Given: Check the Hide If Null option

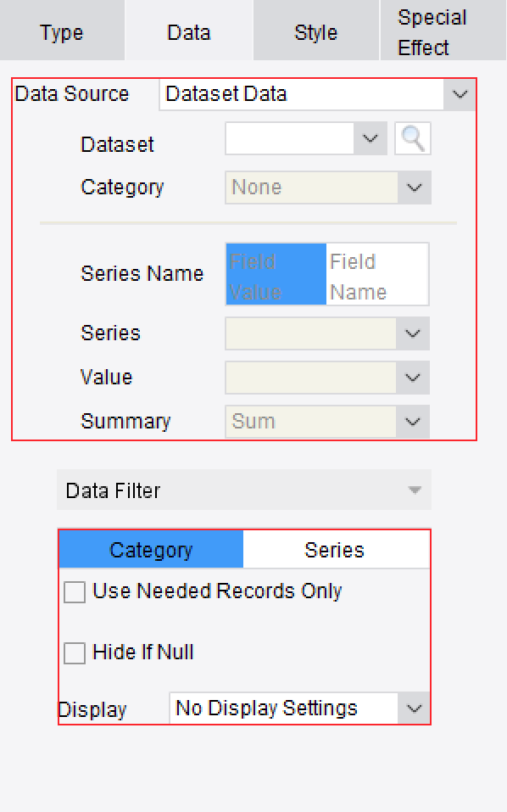Looking at the screenshot, I should click(74, 652).
